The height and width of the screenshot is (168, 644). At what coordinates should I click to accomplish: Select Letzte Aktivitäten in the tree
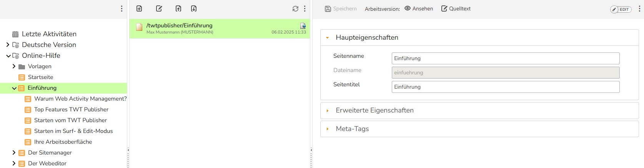pos(49,34)
